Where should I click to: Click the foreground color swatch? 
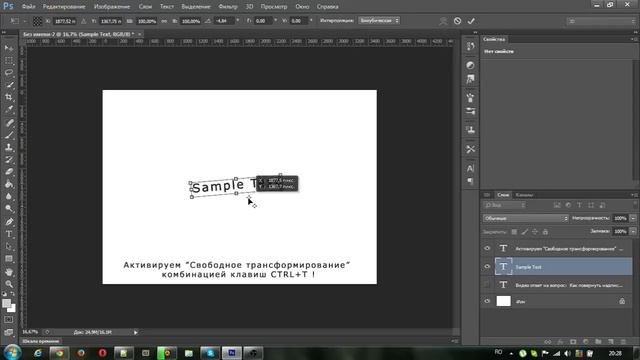(x=7, y=303)
